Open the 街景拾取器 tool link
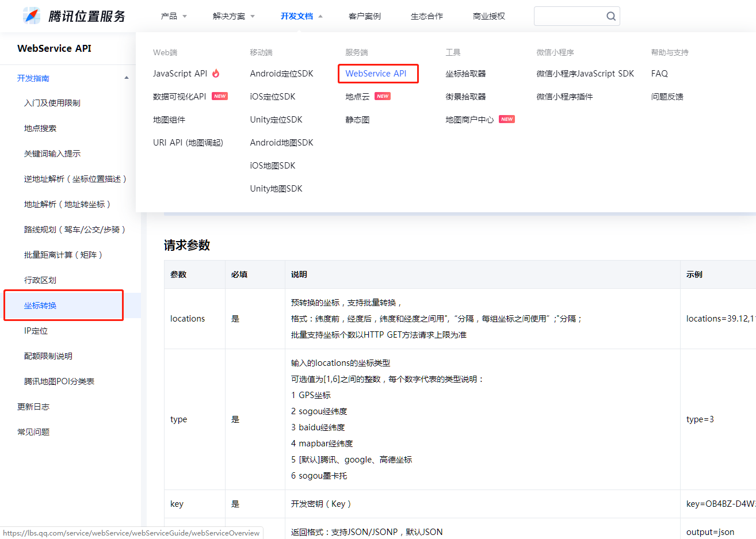The image size is (756, 539). tap(466, 97)
